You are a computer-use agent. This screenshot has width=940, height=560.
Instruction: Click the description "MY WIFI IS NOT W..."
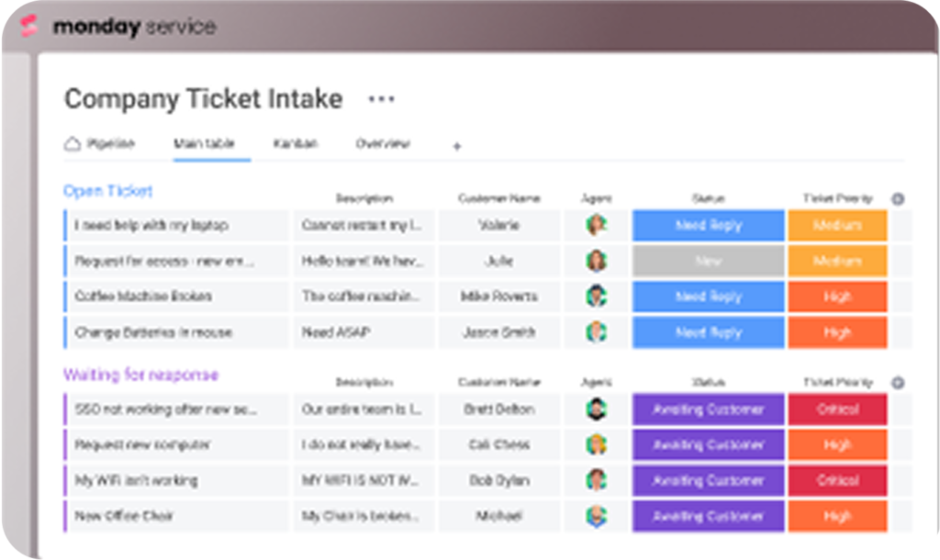tap(360, 480)
